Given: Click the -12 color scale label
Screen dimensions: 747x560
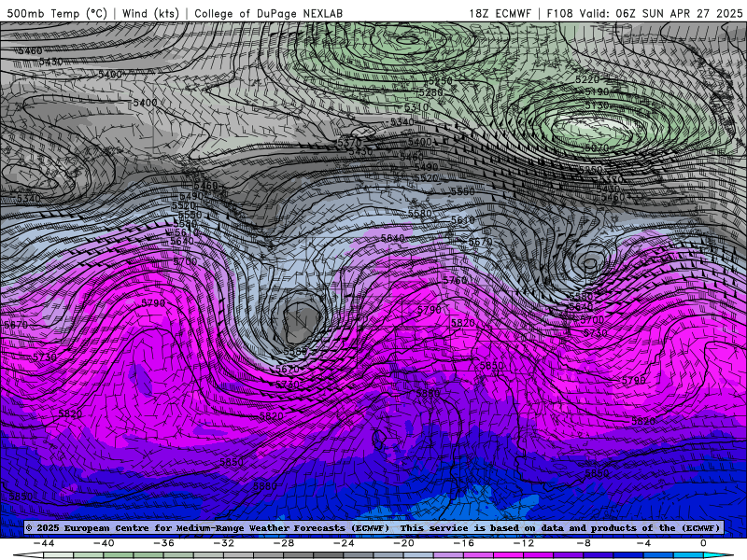Looking at the screenshot, I should click(524, 543).
